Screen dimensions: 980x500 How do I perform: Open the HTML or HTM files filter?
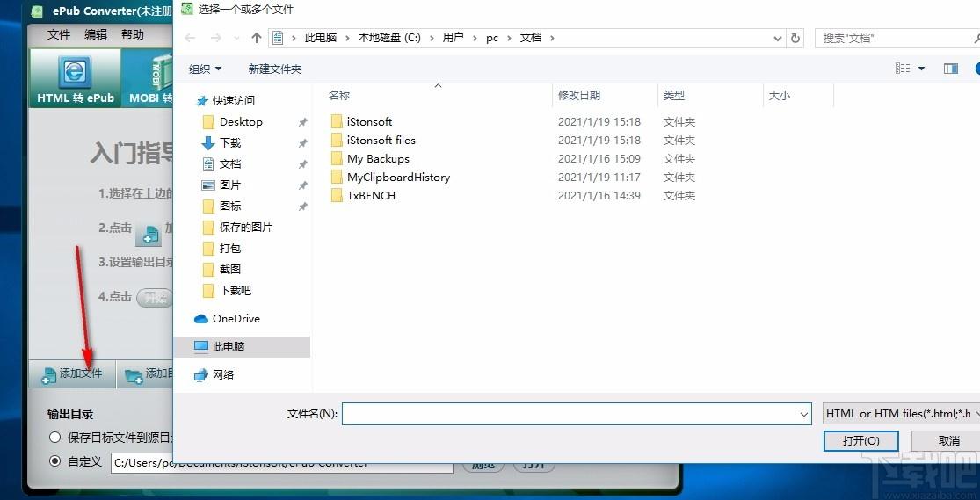pyautogui.click(x=902, y=413)
